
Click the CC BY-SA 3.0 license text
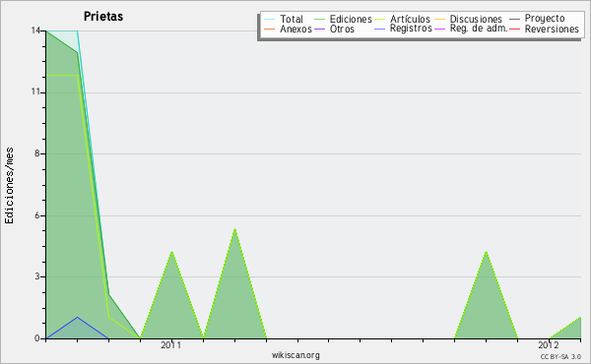(x=560, y=356)
